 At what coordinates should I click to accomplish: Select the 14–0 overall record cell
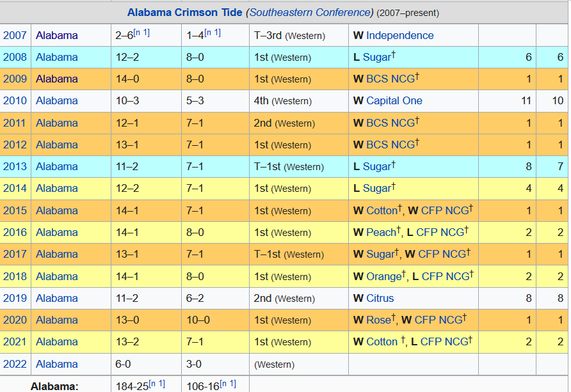pyautogui.click(x=146, y=79)
